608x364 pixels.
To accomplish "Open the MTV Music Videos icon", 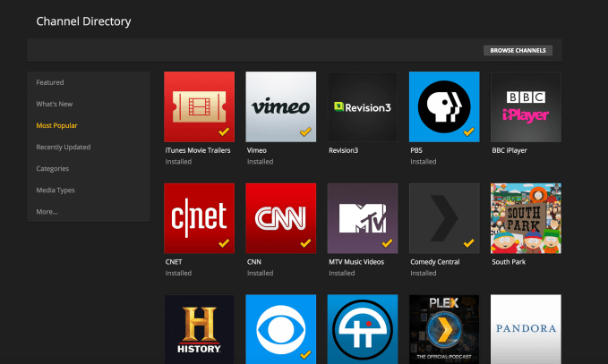I will coord(363,218).
